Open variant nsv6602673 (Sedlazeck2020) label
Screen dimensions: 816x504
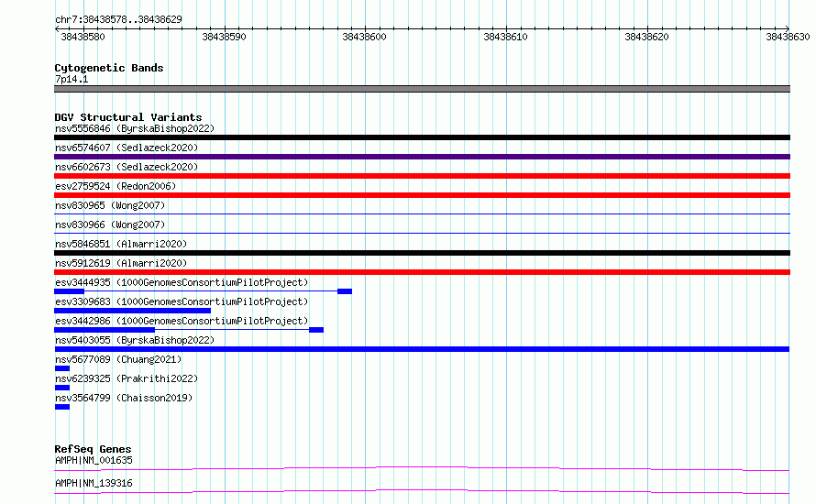tap(127, 167)
